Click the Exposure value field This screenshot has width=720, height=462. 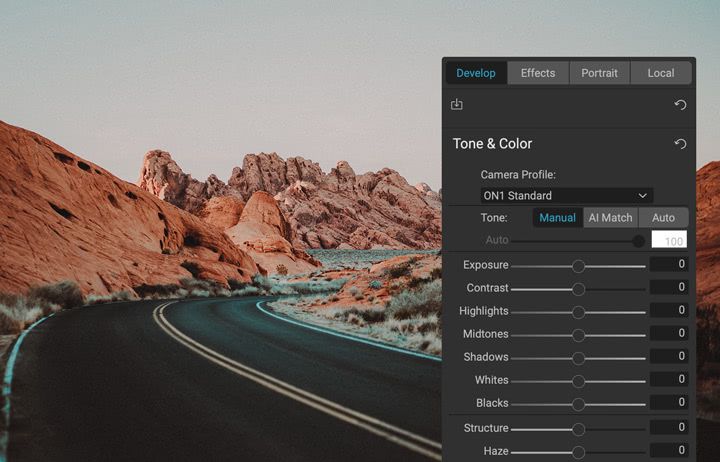tap(669, 264)
